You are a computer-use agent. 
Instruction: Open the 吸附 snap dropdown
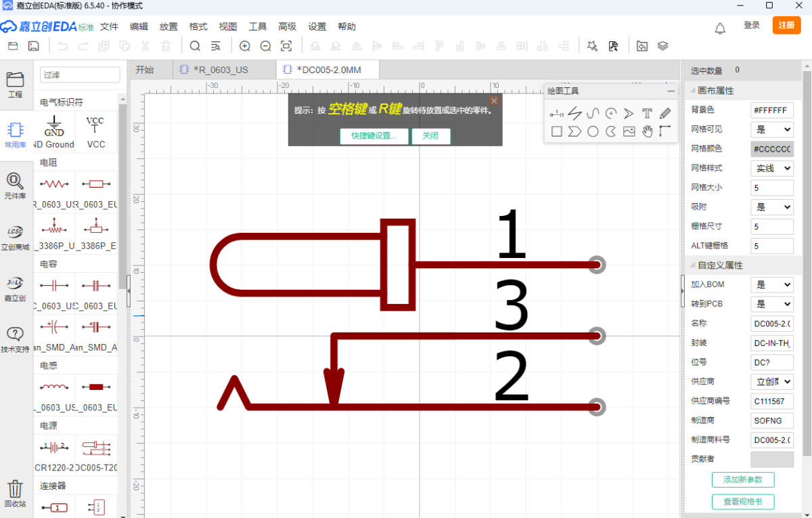[771, 207]
